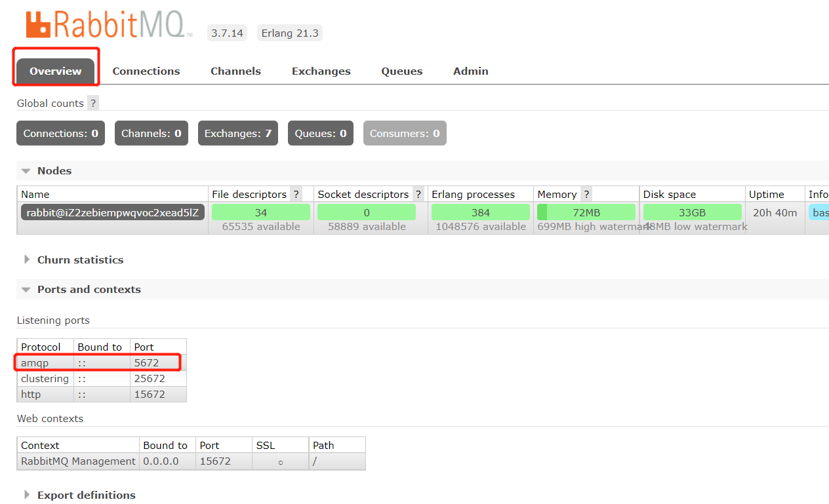
Task: Open Socket descriptors help question mark
Action: point(418,195)
